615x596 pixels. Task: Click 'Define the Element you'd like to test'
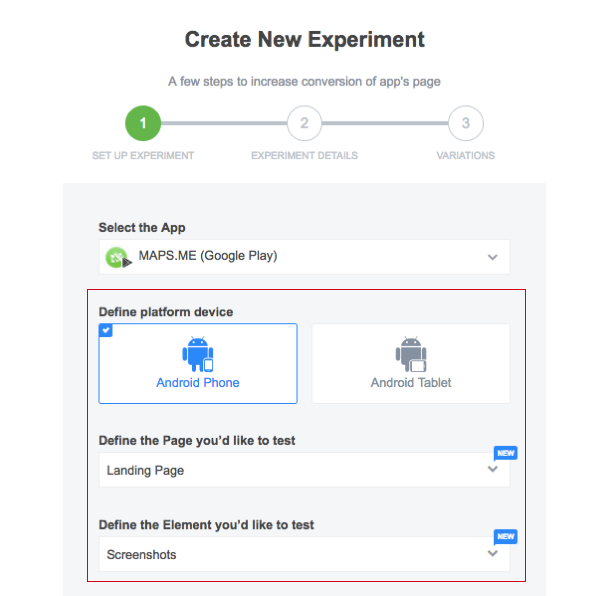coord(206,525)
